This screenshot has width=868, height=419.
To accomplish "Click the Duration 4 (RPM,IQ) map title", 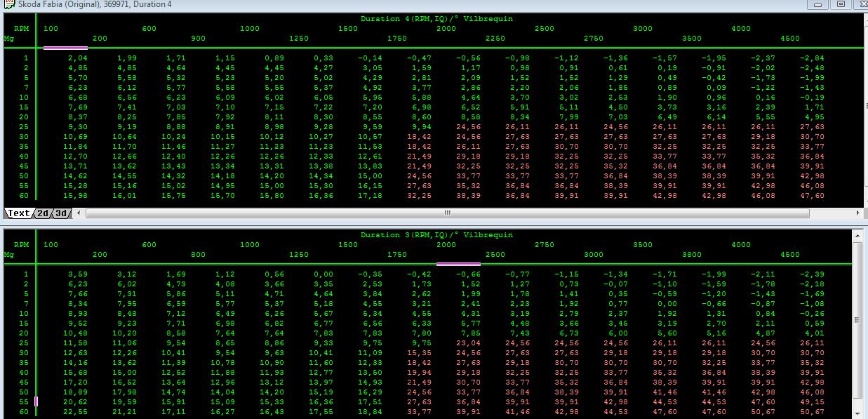I will tap(436, 19).
